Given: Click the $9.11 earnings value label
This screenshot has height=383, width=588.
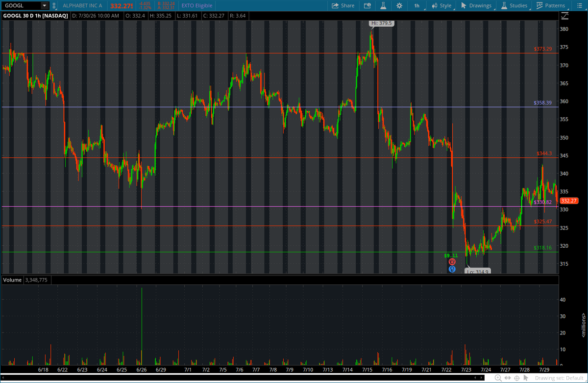Looking at the screenshot, I should pyautogui.click(x=451, y=255).
